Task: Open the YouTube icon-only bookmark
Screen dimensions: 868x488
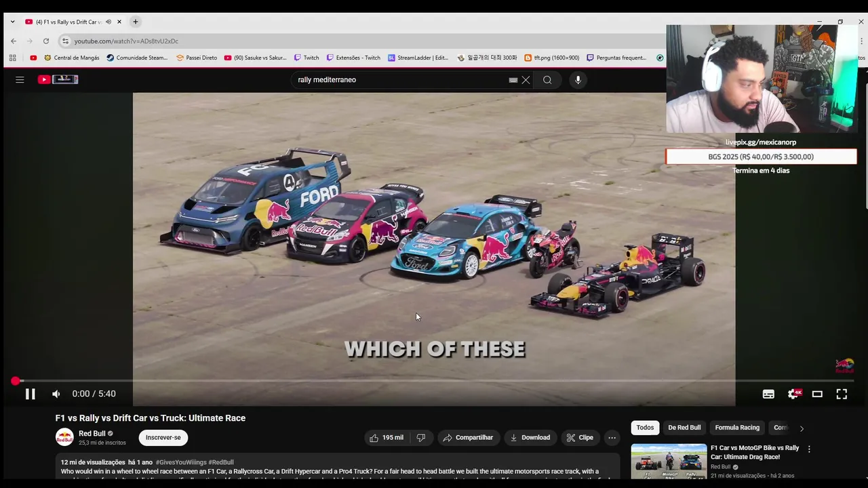Action: tap(33, 58)
